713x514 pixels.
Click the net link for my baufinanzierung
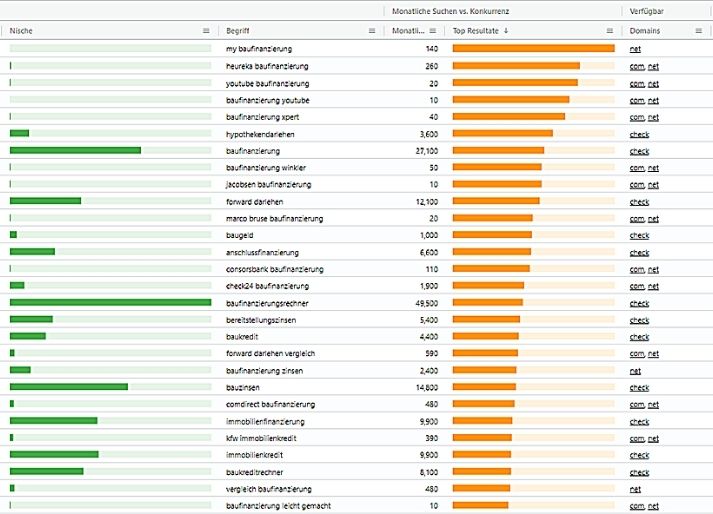pyautogui.click(x=635, y=49)
